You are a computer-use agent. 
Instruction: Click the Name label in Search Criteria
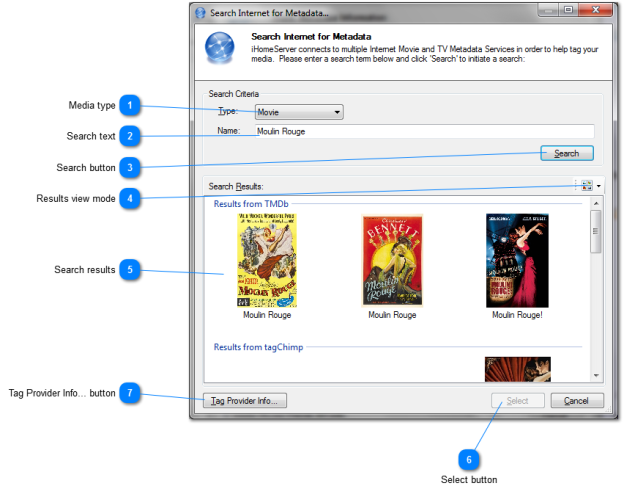tap(228, 131)
